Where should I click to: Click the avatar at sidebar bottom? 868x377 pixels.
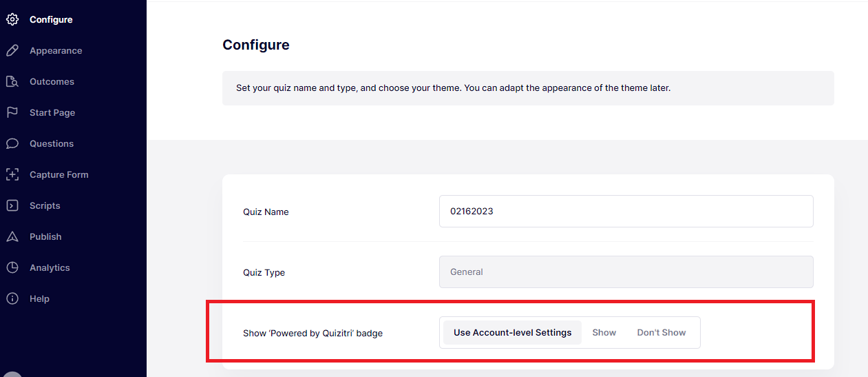tap(12, 374)
